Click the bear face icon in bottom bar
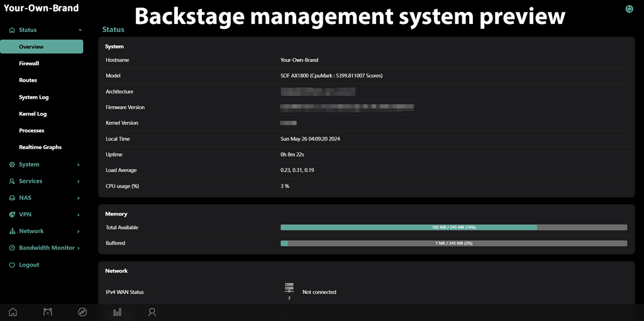 (47, 312)
